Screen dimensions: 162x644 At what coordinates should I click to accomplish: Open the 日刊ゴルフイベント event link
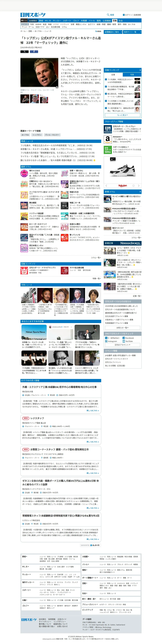113,362
